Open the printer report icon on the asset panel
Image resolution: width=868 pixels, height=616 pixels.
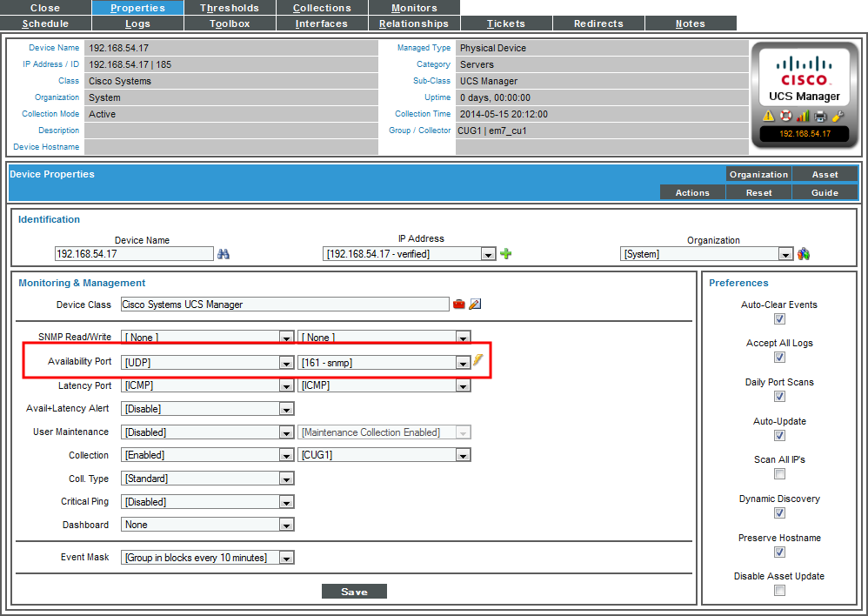point(820,116)
